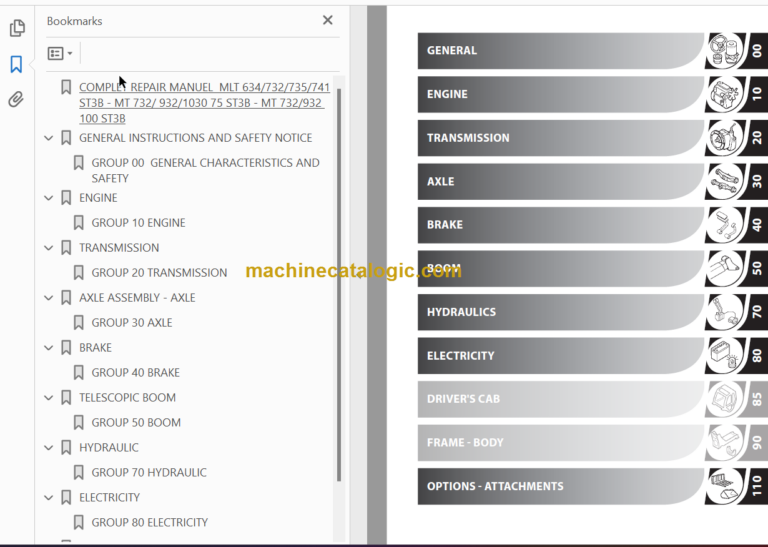Click the OPTIONS - ATTACHMENTS section banner
The width and height of the screenshot is (768, 547).
(x=561, y=486)
